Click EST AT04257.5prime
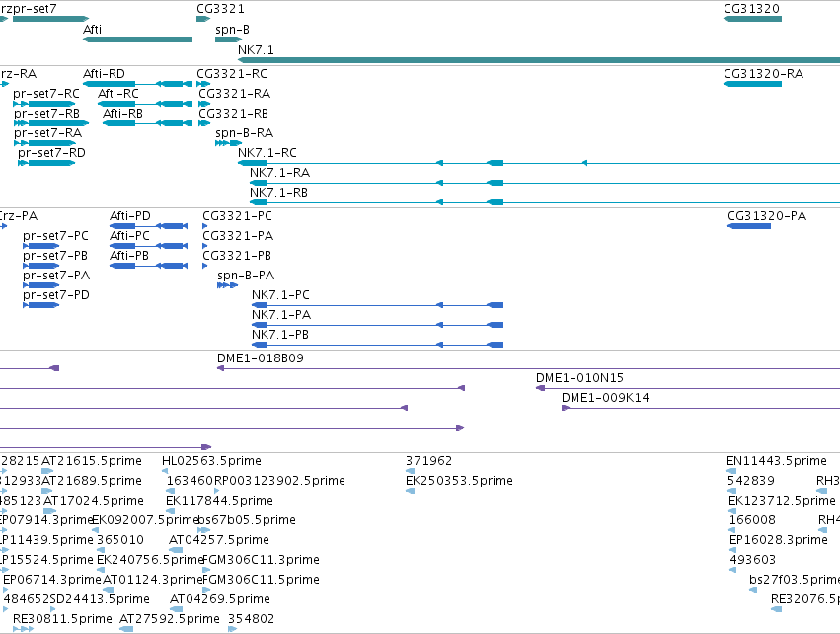Viewport: 840px width, 634px height. pos(218,540)
